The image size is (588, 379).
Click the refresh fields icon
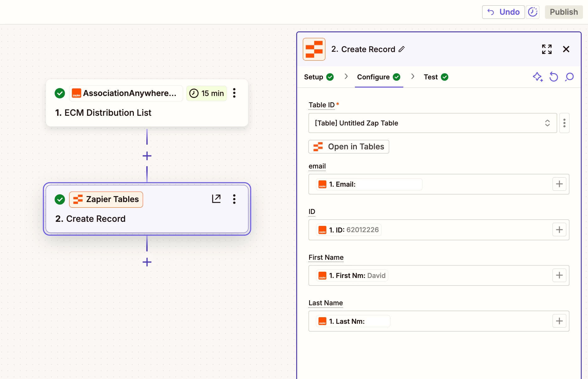click(553, 77)
